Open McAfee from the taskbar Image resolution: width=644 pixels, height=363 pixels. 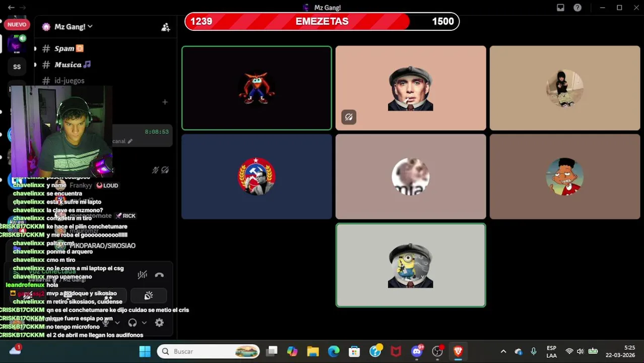396,351
